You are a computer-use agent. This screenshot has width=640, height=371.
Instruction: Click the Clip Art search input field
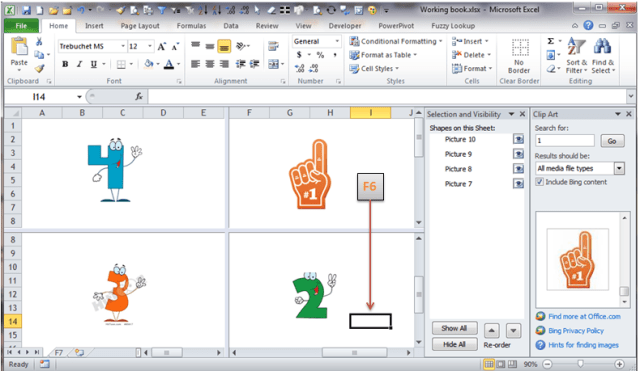[x=564, y=141]
